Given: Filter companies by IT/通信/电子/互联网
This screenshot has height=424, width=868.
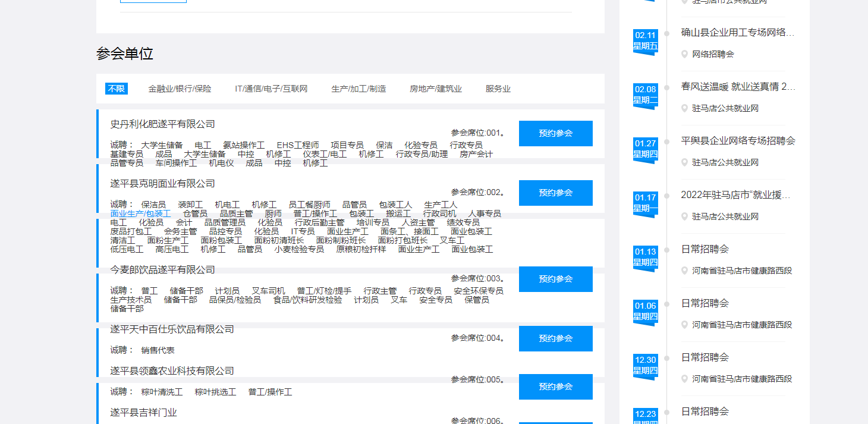Looking at the screenshot, I should tap(271, 89).
